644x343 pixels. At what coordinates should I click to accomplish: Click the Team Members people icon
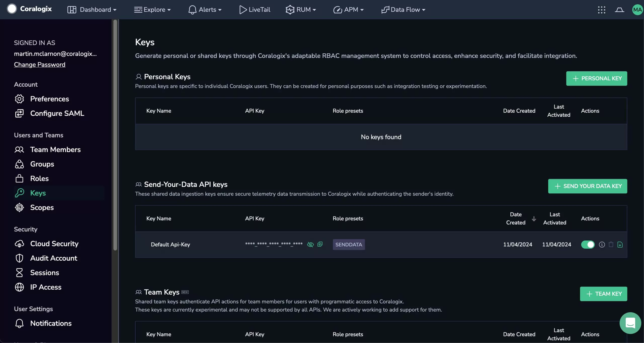coord(19,150)
